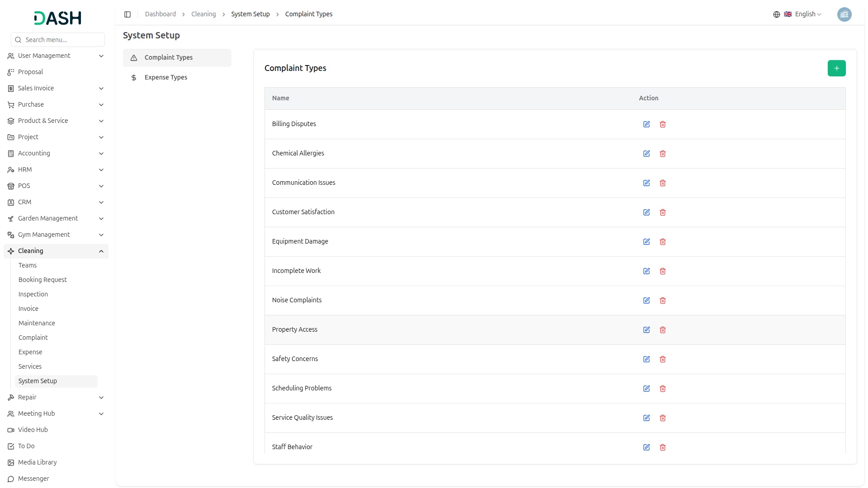Go to Dashboard via breadcrumb link
This screenshot has width=868, height=488.
coord(160,14)
